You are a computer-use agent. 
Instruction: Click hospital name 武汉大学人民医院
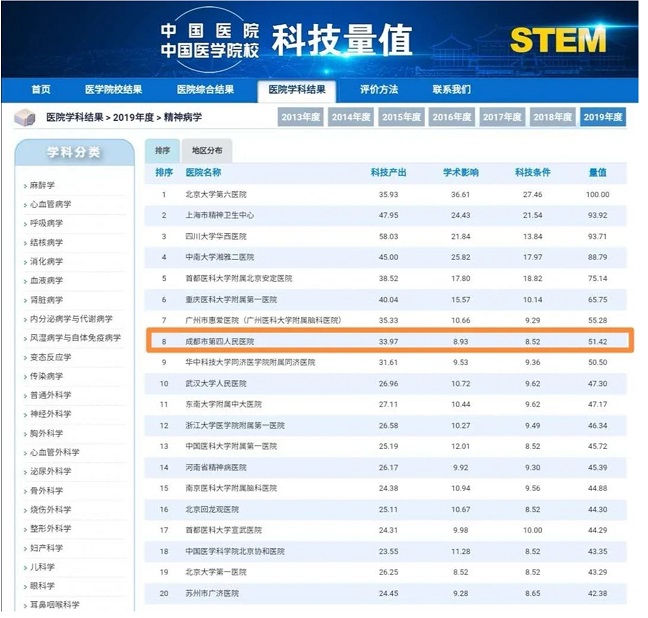216,384
